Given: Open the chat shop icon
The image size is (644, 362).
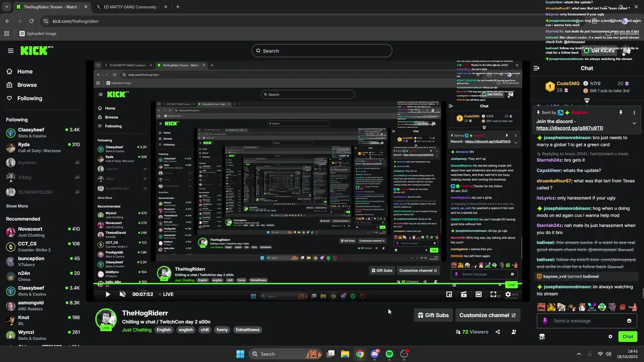Looking at the screenshot, I should (542, 336).
